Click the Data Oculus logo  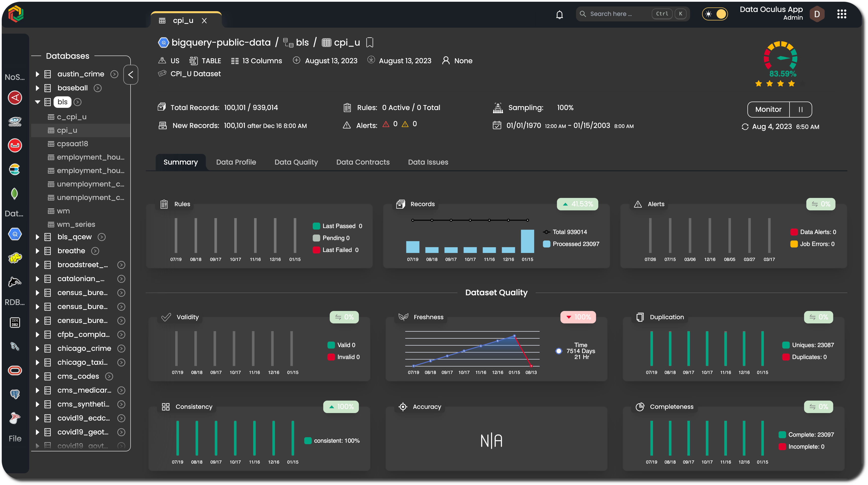pos(15,14)
